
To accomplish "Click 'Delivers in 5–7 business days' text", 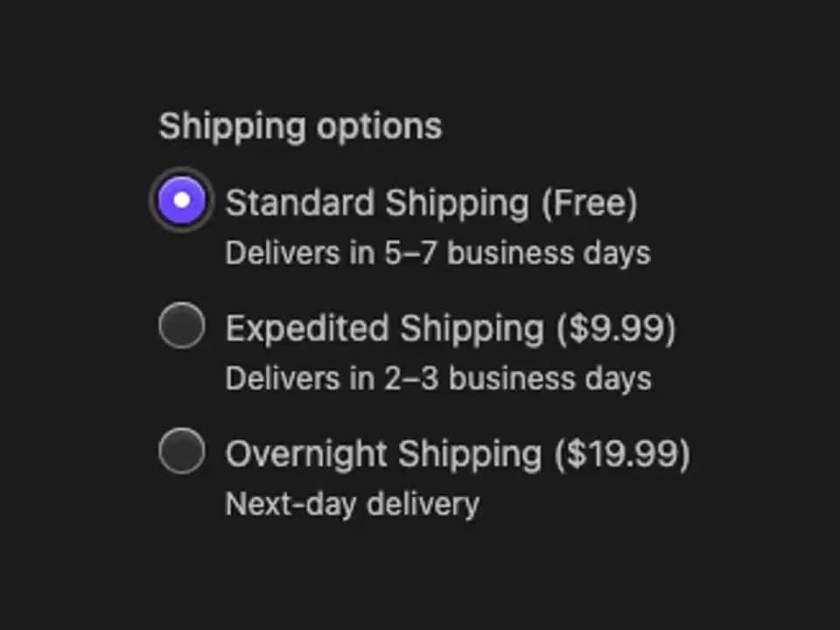I will tap(438, 254).
